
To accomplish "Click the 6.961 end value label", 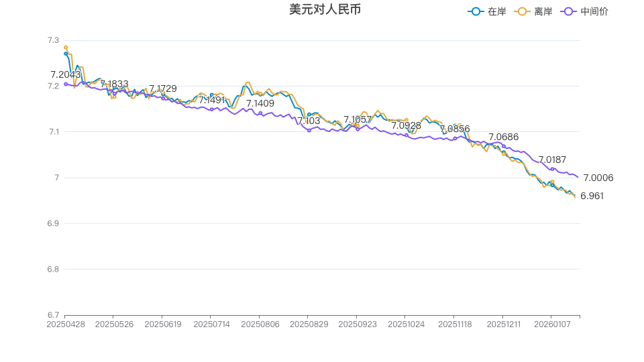I will [592, 196].
